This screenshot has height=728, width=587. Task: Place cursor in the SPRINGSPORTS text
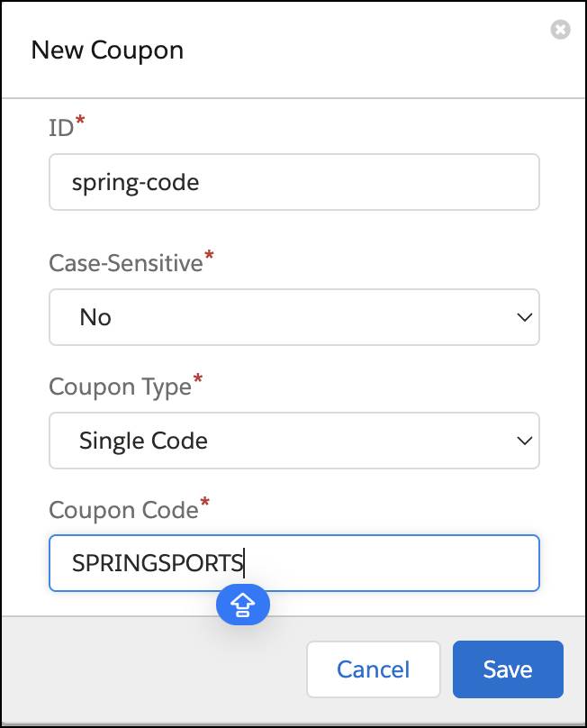pyautogui.click(x=158, y=564)
